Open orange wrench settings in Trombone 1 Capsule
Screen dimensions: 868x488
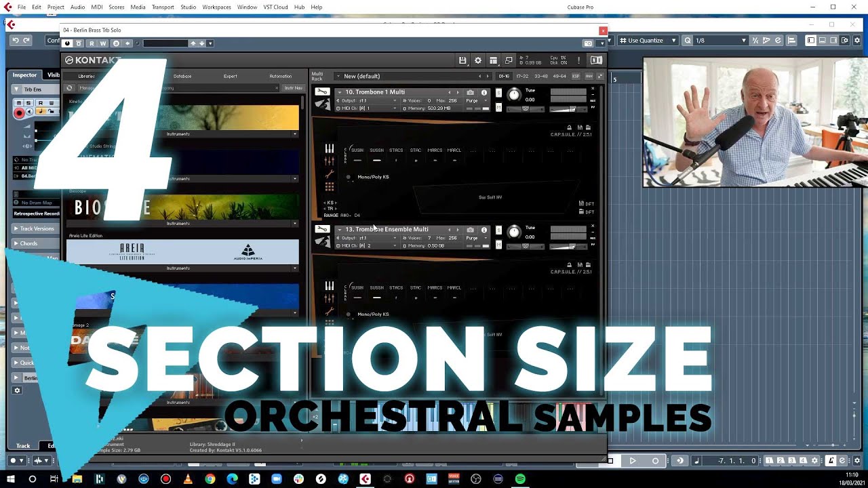point(329,174)
